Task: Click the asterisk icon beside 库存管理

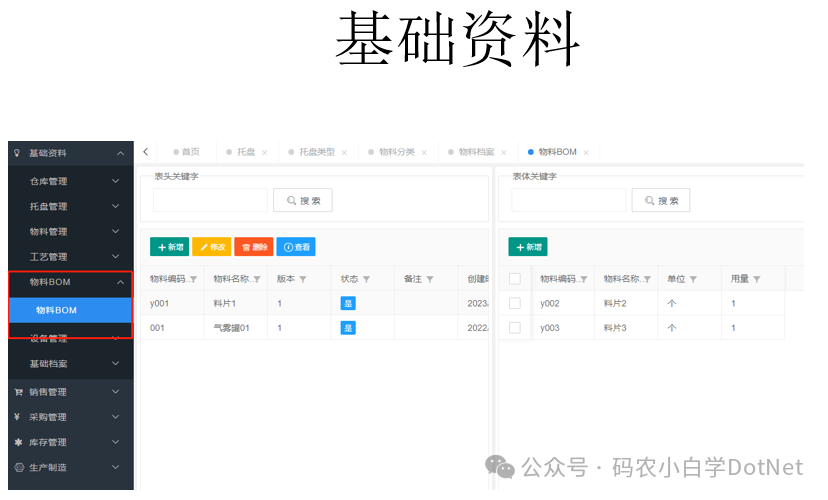Action: 18,443
